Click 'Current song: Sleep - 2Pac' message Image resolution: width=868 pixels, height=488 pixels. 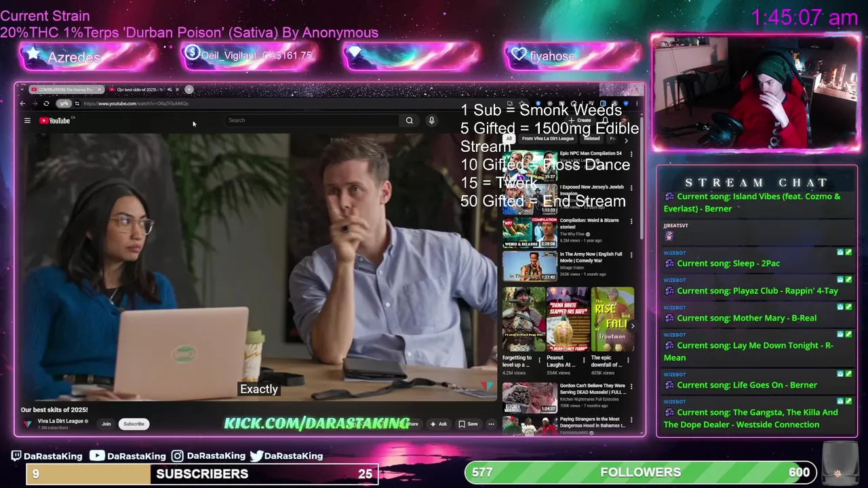pos(728,264)
